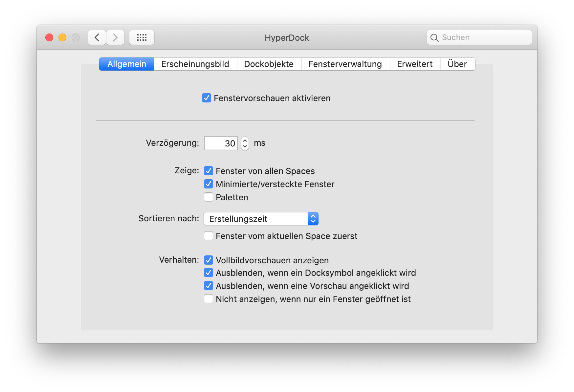This screenshot has width=574, height=392.
Task: Show all preferences grid icon
Action: pos(142,37)
